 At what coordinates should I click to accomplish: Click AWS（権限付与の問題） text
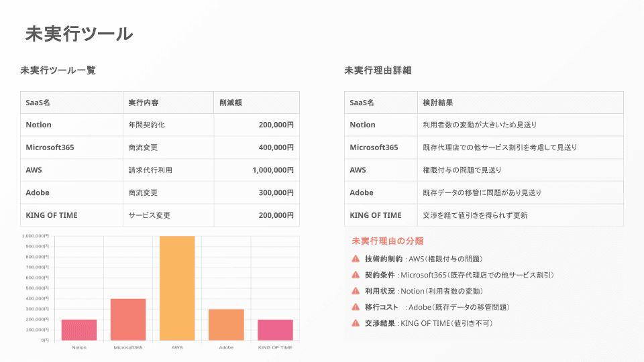tap(445, 259)
